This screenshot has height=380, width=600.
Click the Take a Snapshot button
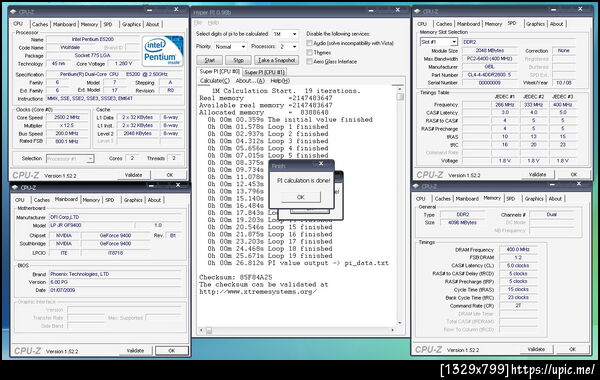point(277,60)
